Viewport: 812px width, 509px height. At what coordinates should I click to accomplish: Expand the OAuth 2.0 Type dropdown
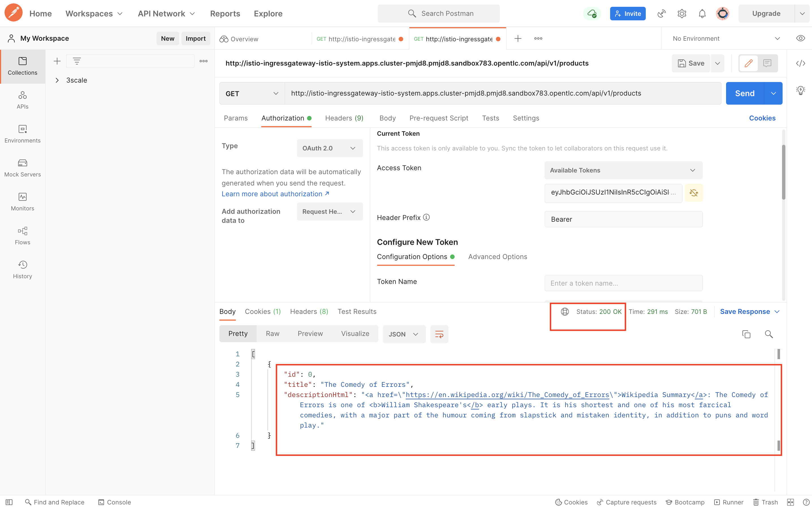(328, 148)
